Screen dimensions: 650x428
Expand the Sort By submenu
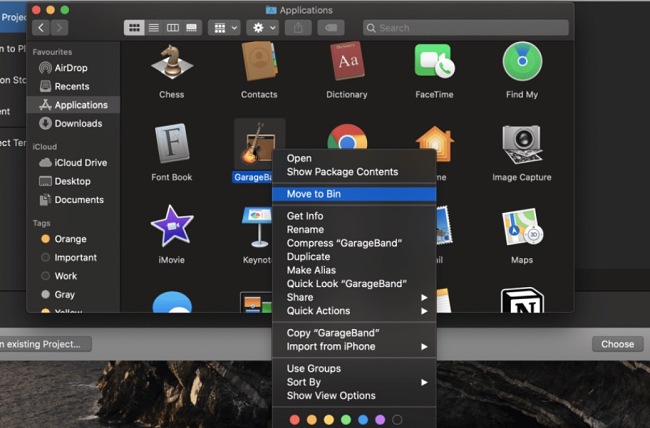pyautogui.click(x=354, y=382)
